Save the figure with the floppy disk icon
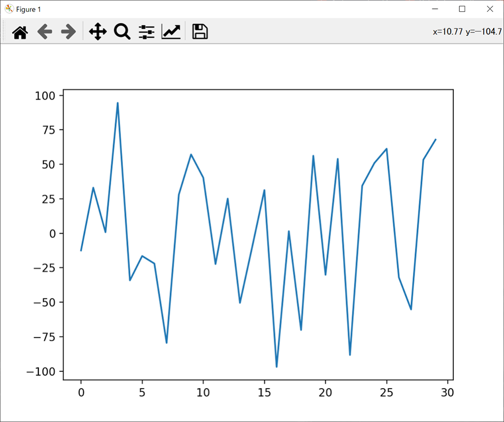504x422 pixels. (199, 32)
